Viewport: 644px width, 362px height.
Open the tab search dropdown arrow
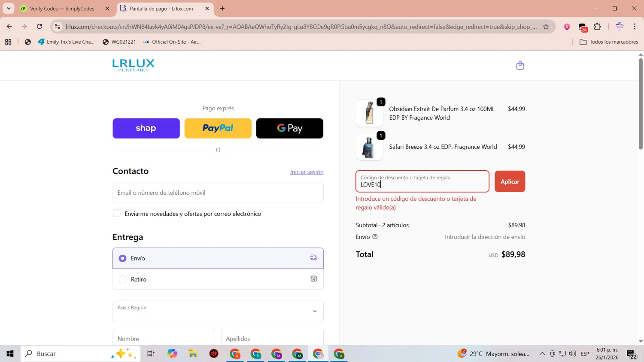(x=9, y=9)
